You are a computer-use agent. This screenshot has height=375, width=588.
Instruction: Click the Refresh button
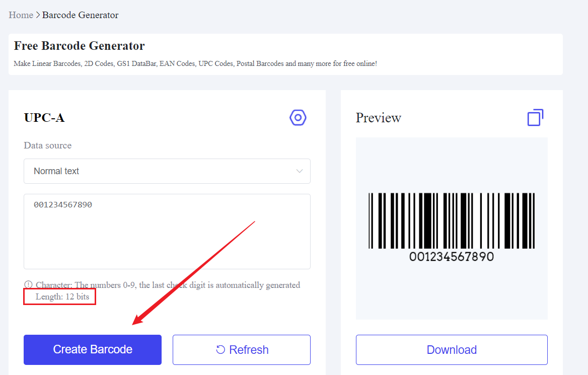click(242, 349)
